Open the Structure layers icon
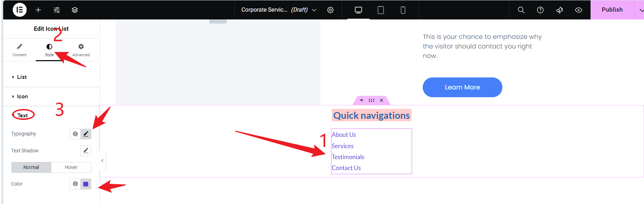 pos(75,10)
